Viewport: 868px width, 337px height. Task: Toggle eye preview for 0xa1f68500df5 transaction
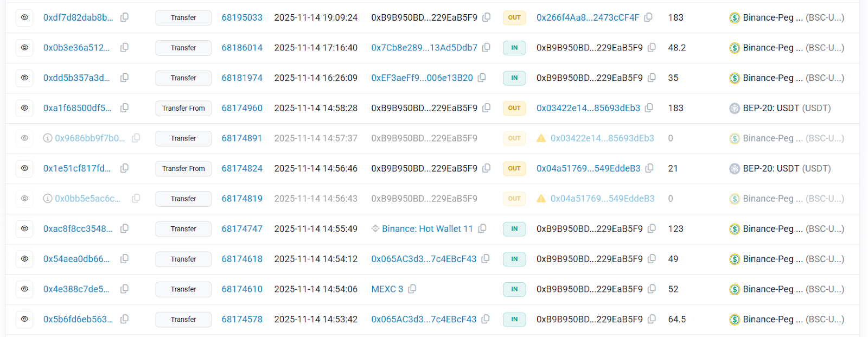coord(24,108)
